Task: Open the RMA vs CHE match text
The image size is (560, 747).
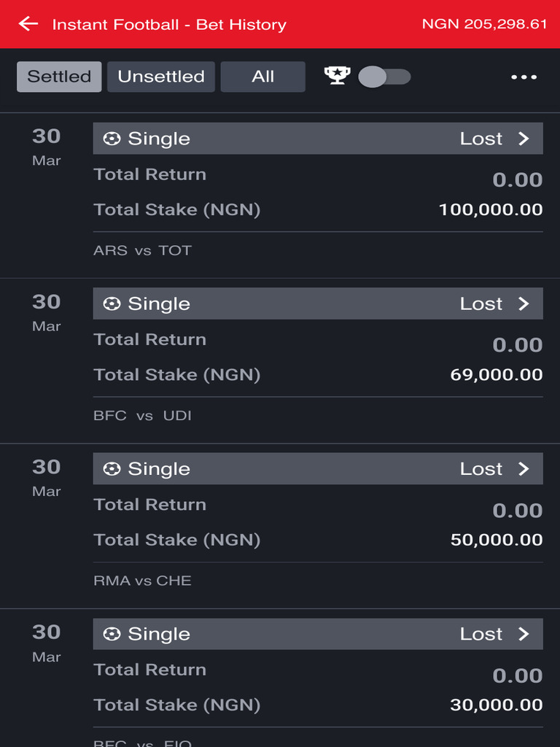Action: click(x=142, y=581)
